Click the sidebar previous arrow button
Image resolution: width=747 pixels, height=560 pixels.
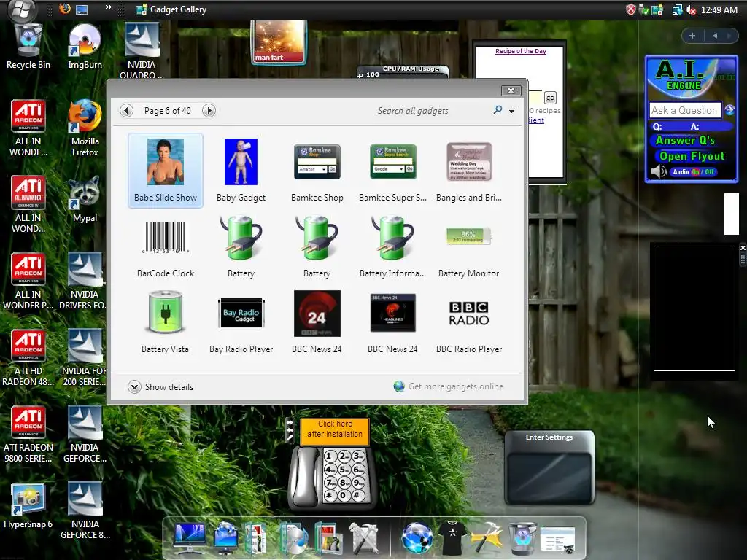pos(715,36)
